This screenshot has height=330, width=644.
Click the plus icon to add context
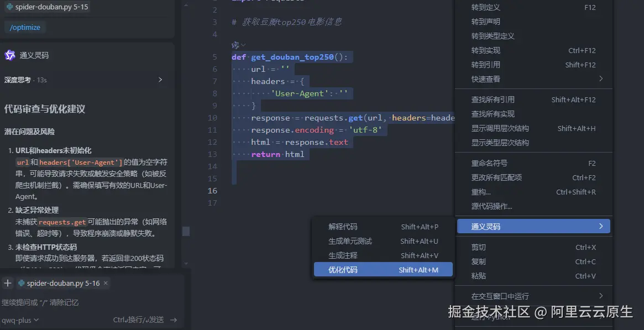pyautogui.click(x=7, y=283)
